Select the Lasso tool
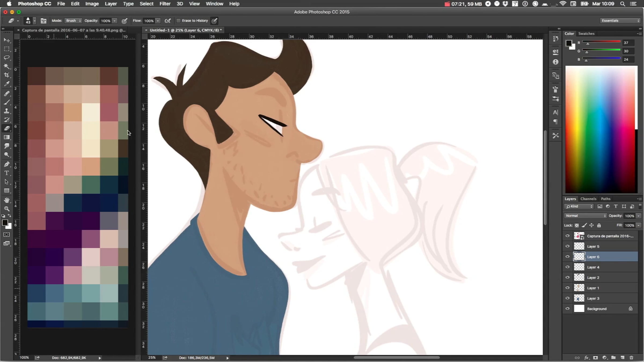 click(7, 58)
